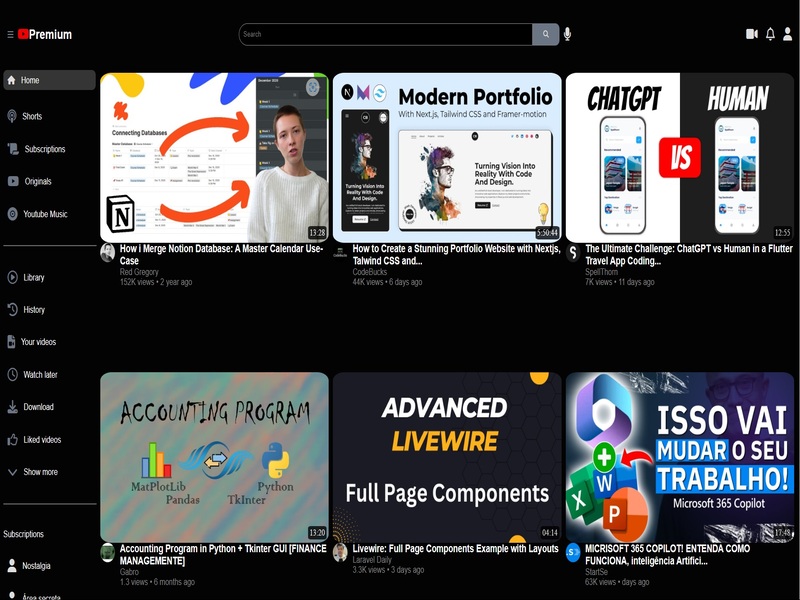The height and width of the screenshot is (600, 800).
Task: Open the Modern Portfolio video thumbnail
Action: pos(447,156)
